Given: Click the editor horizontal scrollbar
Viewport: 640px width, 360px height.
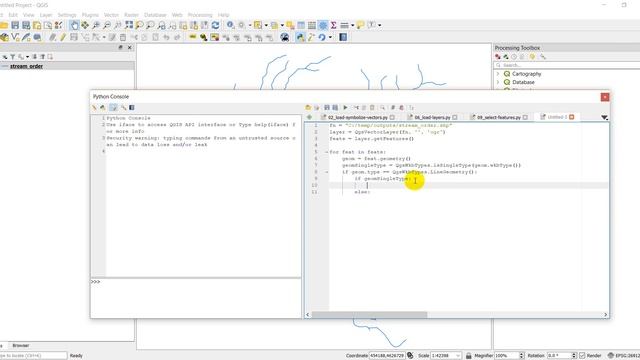Looking at the screenshot, I should 369,315.
